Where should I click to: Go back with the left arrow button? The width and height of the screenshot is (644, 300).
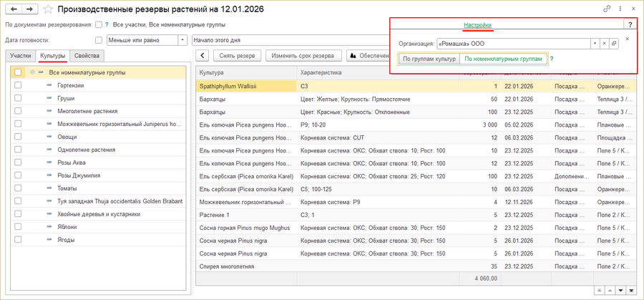[13, 9]
